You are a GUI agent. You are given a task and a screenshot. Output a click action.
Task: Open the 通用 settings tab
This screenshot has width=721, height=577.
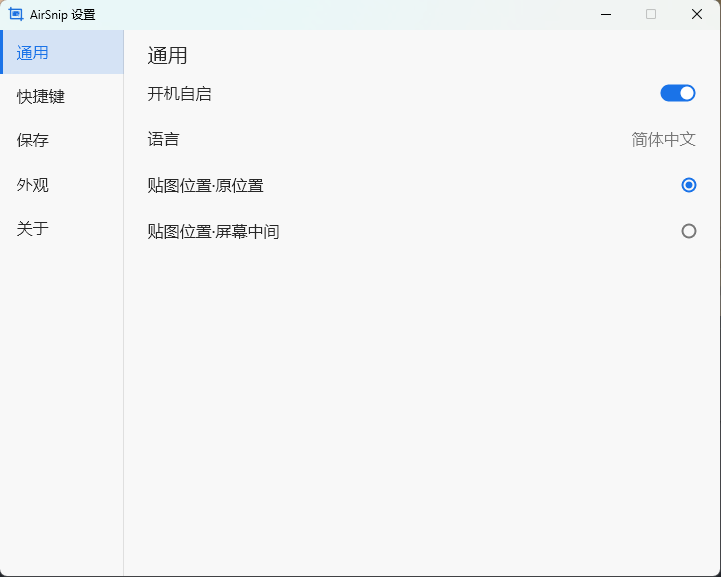pos(62,52)
